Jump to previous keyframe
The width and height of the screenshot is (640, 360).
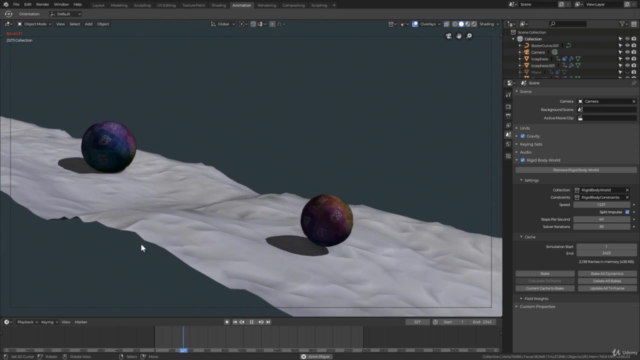pyautogui.click(x=242, y=322)
